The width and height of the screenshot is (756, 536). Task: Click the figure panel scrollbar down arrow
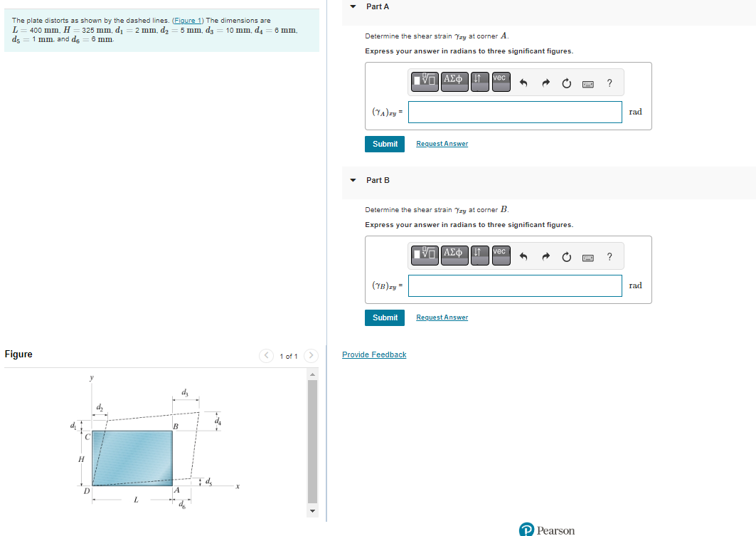[x=313, y=511]
